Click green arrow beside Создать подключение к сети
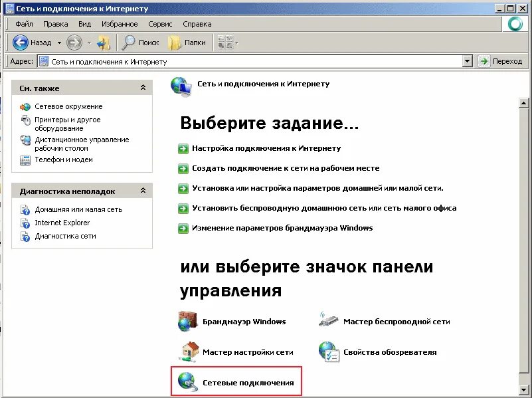This screenshot has width=532, height=398. point(183,169)
